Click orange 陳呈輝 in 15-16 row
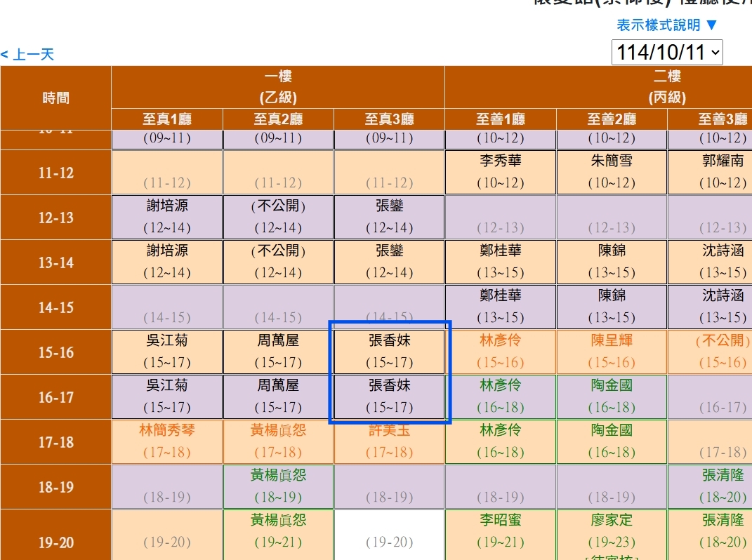Screen dimensions: 752x560 [x=612, y=341]
